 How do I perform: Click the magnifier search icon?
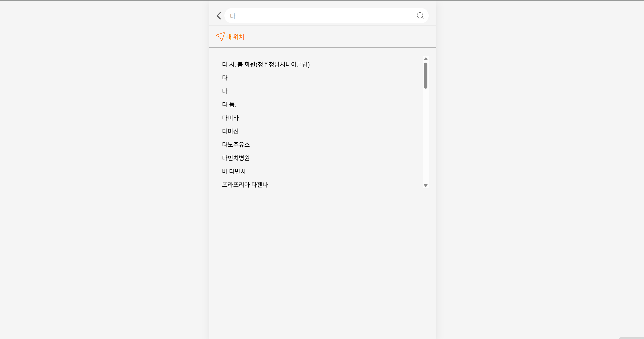tap(420, 16)
